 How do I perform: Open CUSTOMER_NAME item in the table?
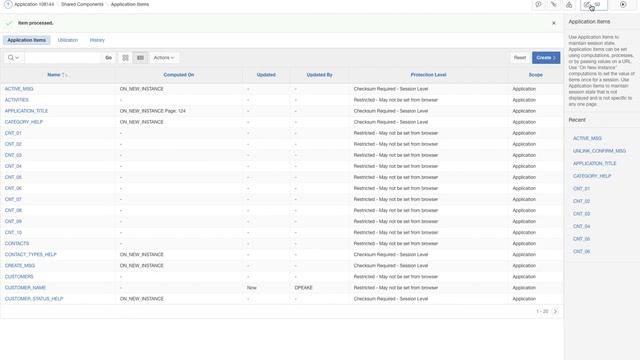tap(25, 288)
